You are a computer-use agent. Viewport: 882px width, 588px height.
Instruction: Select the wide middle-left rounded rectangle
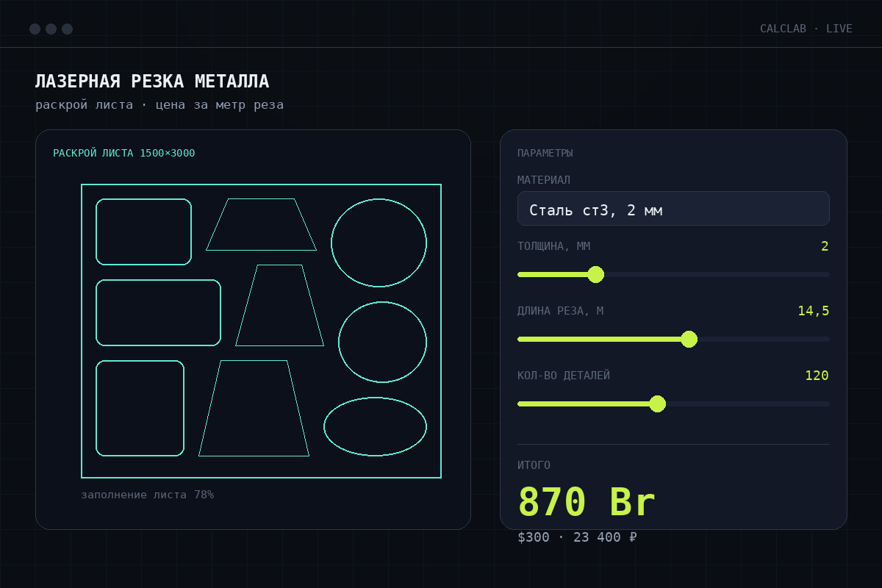click(x=158, y=312)
